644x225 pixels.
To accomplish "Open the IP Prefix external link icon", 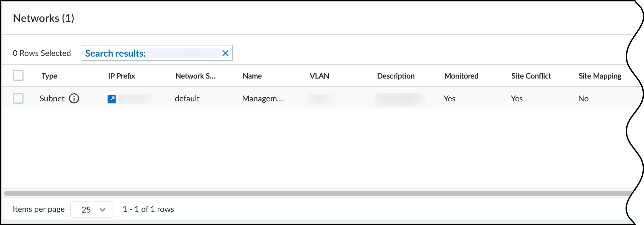I will [x=112, y=99].
